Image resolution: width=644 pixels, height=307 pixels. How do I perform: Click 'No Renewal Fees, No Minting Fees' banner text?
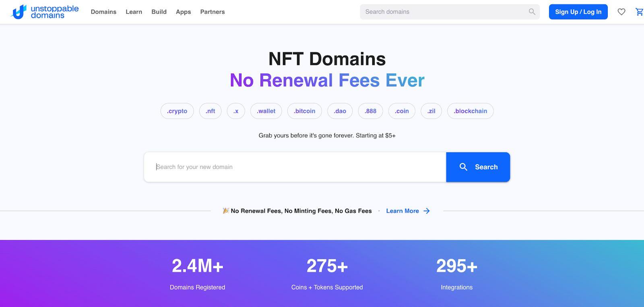(301, 211)
